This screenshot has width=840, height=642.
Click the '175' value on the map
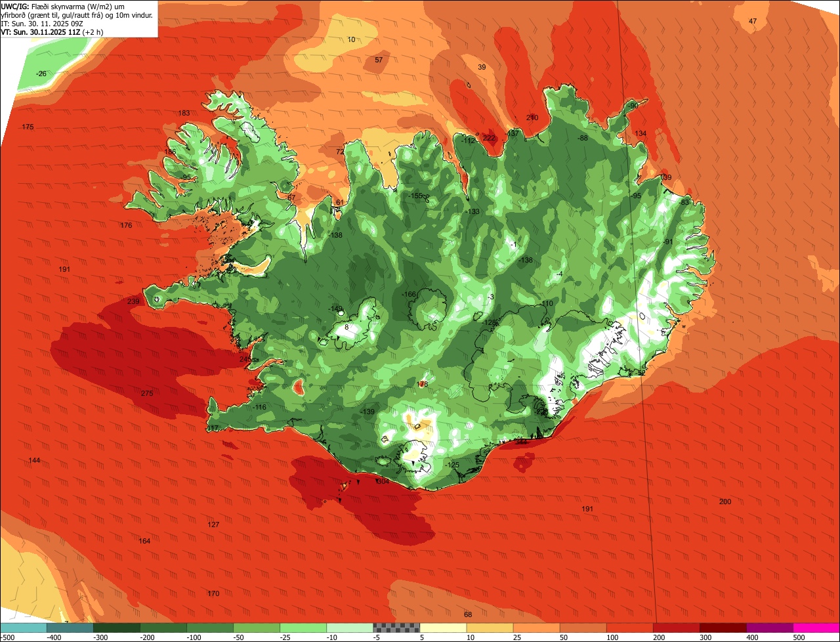pyautogui.click(x=28, y=127)
